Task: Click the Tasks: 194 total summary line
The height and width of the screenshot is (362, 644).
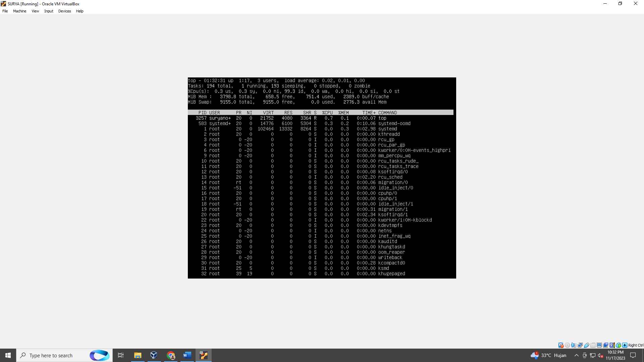Action: point(279,86)
